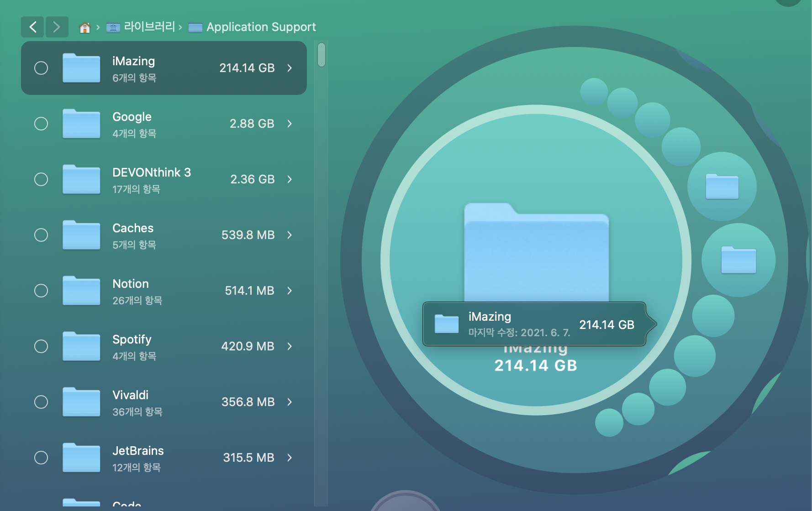This screenshot has height=511, width=812.
Task: Click the 2.88 GB size for Google
Action: pos(252,124)
